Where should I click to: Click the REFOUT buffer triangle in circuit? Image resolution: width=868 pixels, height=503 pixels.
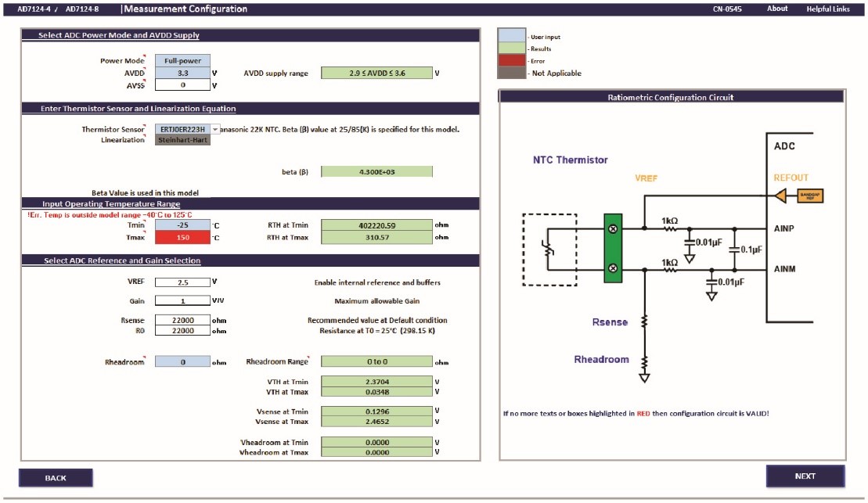(779, 196)
